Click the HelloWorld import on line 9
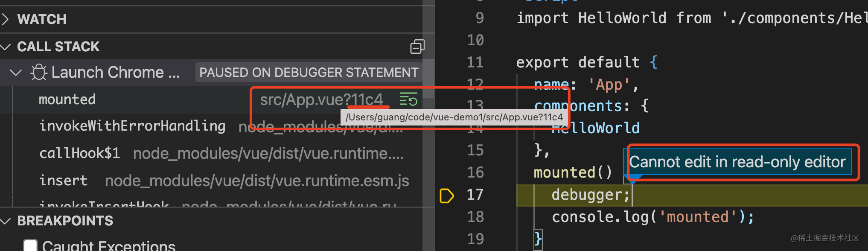868x251 pixels. [621, 18]
